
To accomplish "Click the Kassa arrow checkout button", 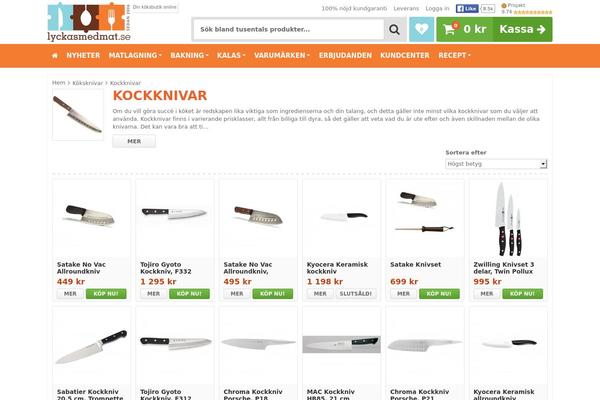I will [522, 29].
